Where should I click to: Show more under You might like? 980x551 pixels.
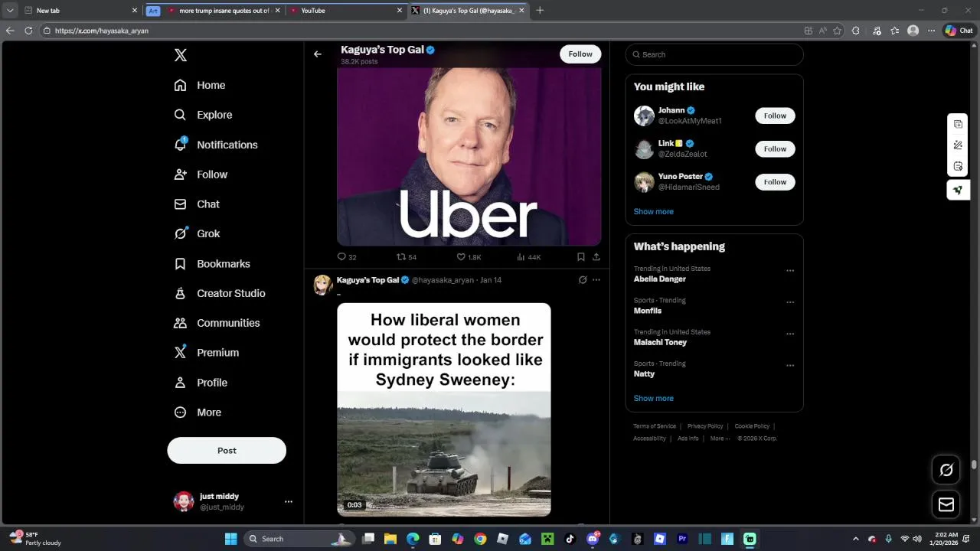[654, 211]
